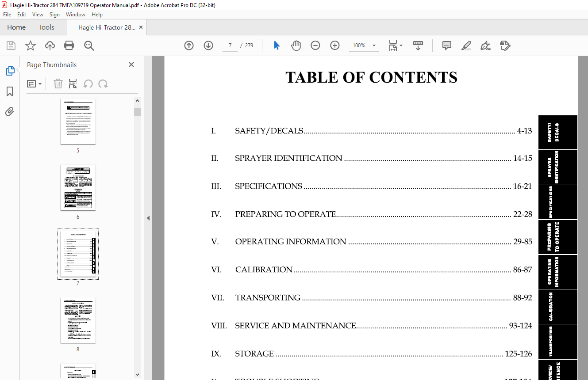The width and height of the screenshot is (588, 380).
Task: Click PREPARING TO OPERATE contents entry
Action: [x=372, y=214]
